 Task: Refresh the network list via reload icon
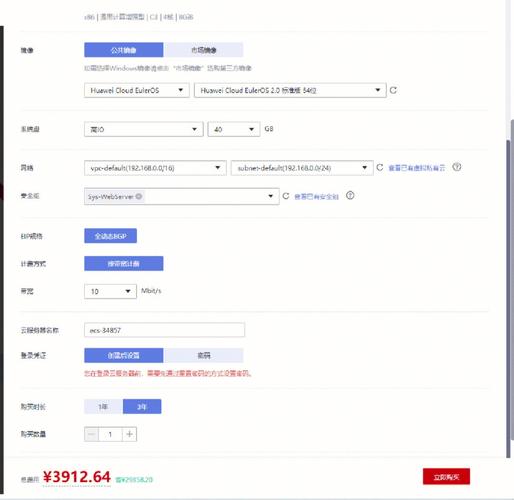380,167
